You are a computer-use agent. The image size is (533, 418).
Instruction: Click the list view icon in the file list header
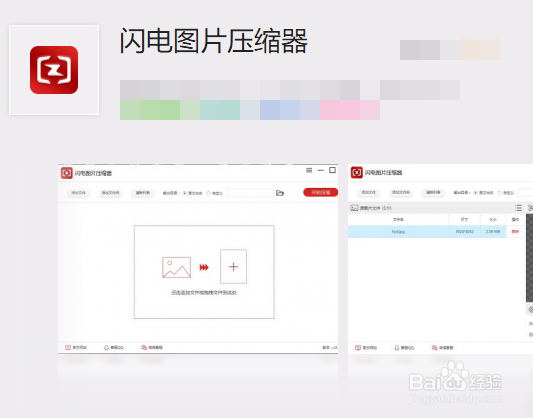(518, 208)
